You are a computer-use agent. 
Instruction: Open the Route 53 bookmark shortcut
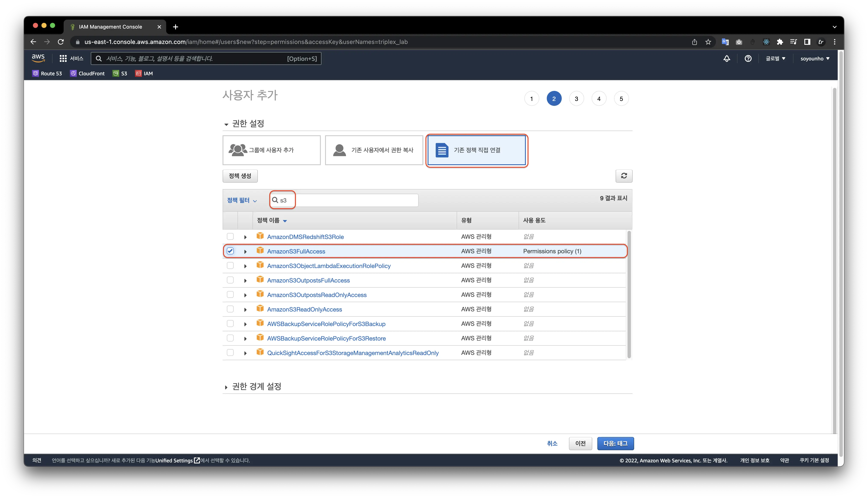(x=47, y=74)
